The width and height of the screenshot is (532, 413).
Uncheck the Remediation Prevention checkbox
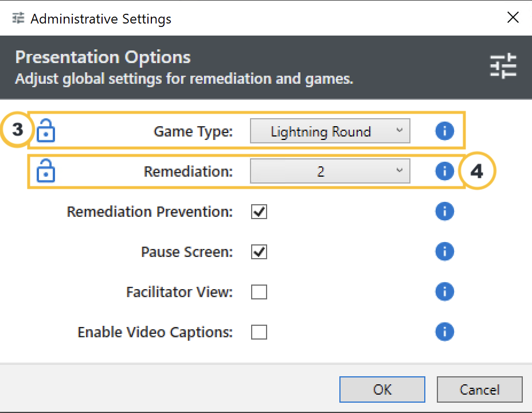(x=259, y=212)
